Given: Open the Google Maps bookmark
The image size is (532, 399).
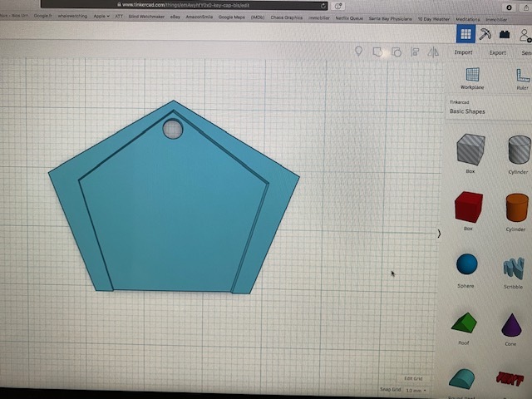Looking at the screenshot, I should tap(231, 17).
